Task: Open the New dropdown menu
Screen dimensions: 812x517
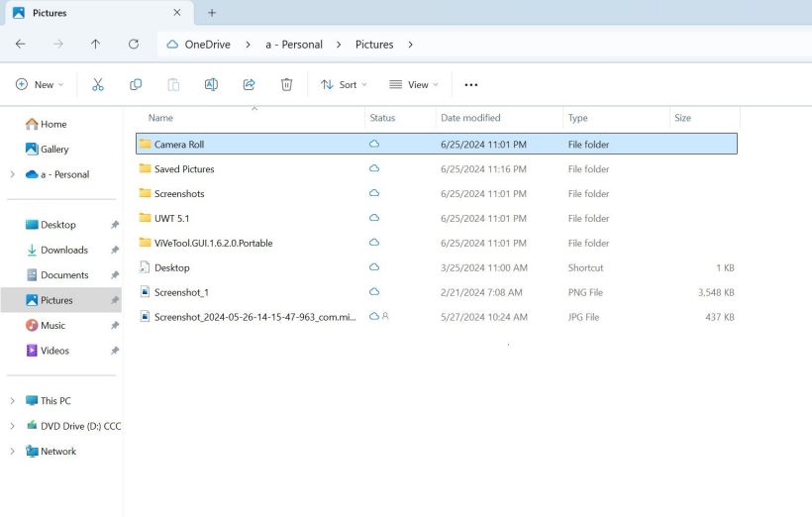Action: [x=40, y=85]
